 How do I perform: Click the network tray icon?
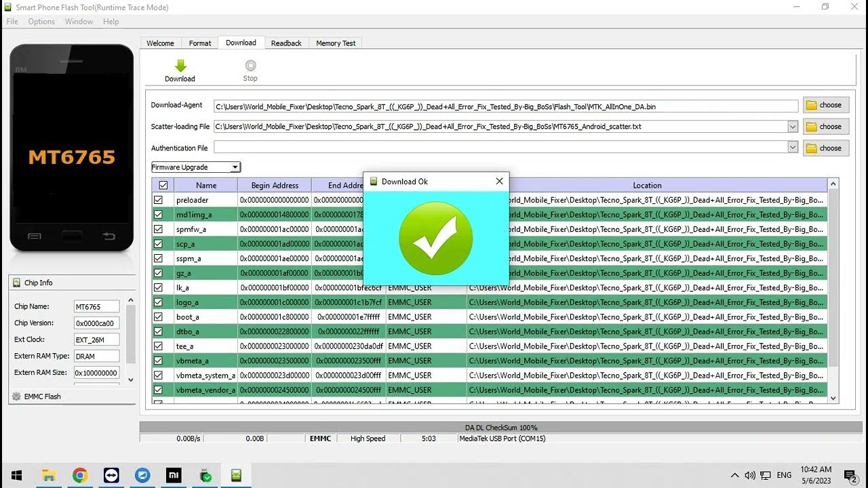pyautogui.click(x=766, y=475)
